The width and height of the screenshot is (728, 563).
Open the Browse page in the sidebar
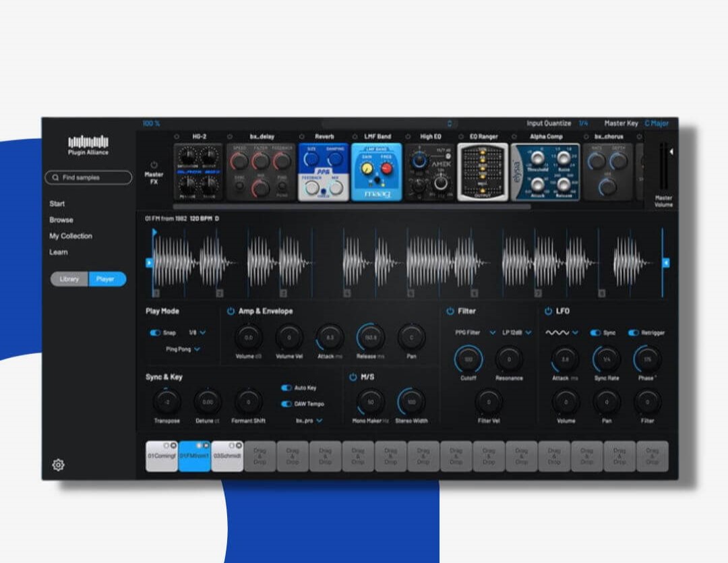pyautogui.click(x=61, y=220)
